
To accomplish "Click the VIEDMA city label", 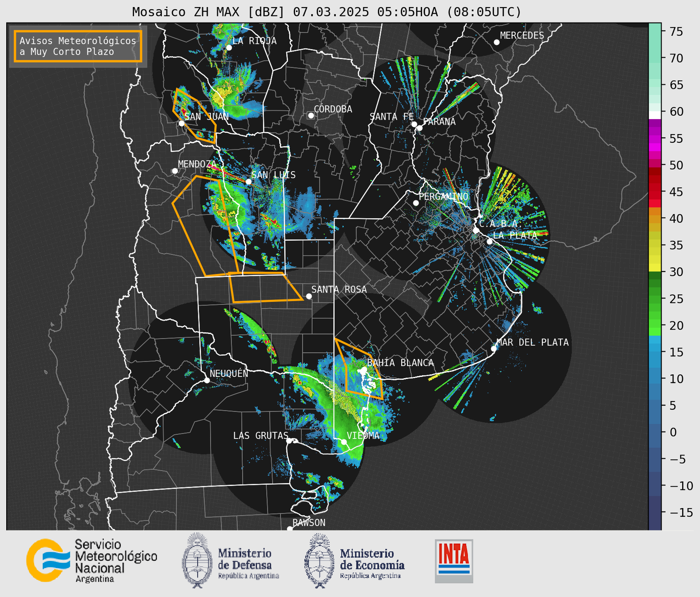I will [x=363, y=436].
